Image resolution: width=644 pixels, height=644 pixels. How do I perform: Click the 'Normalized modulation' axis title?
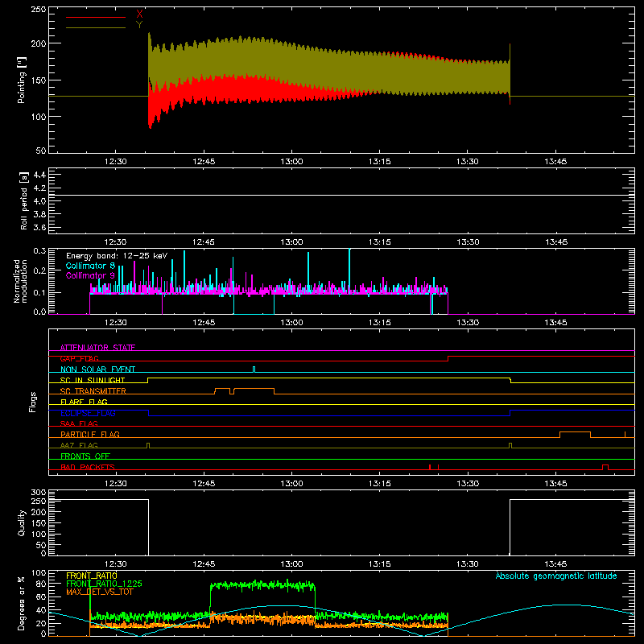[x=20, y=281]
